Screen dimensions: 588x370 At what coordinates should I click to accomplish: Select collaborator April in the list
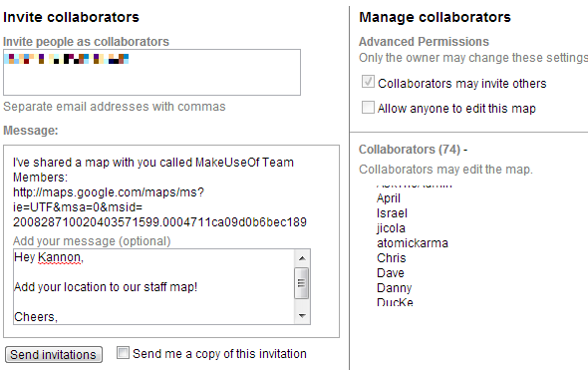tap(389, 198)
